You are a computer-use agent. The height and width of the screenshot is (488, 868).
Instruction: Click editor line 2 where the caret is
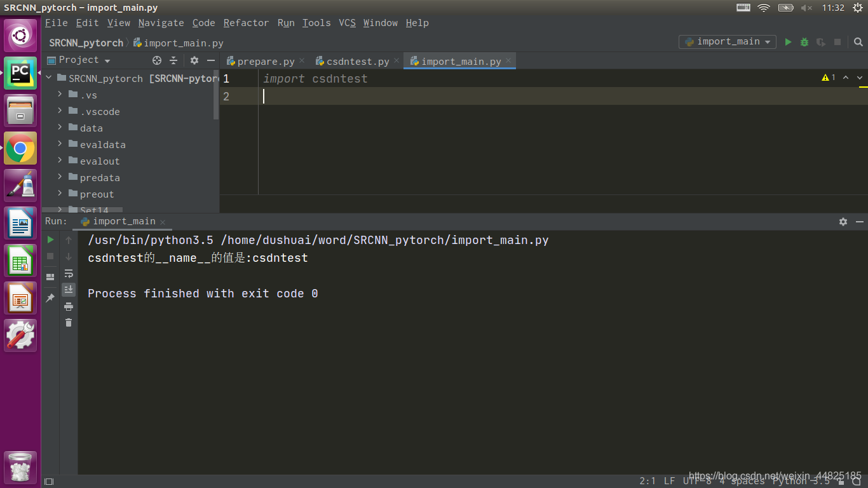point(563,96)
